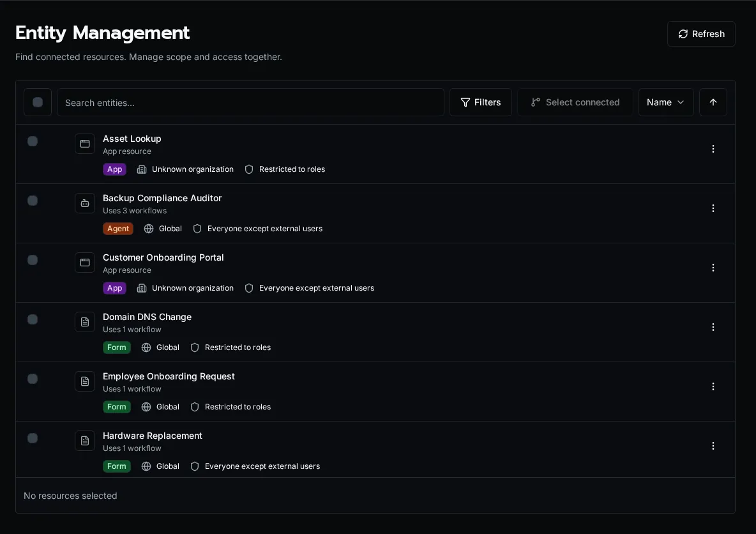Open the Employee Onboarding Request entity title
The image size is (756, 534).
click(169, 376)
